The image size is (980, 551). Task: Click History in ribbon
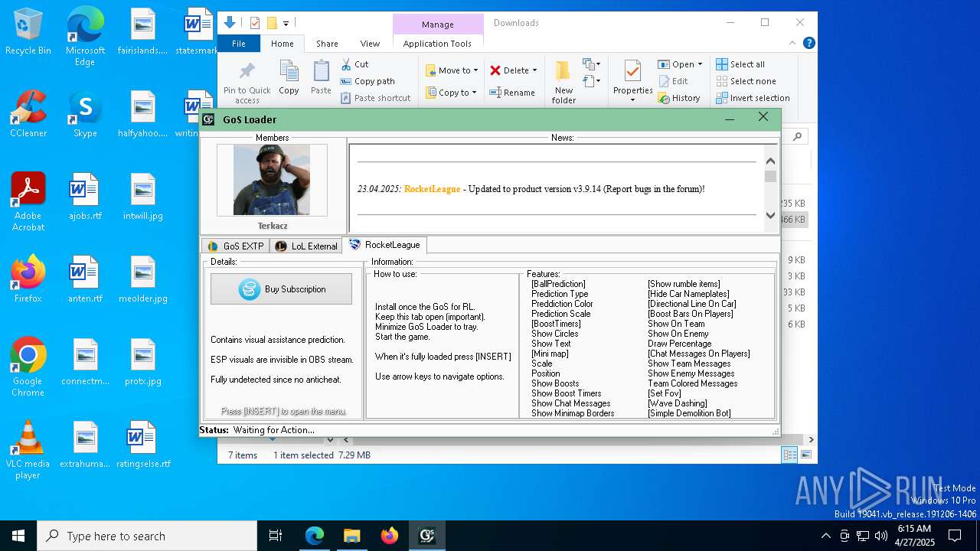pyautogui.click(x=679, y=98)
